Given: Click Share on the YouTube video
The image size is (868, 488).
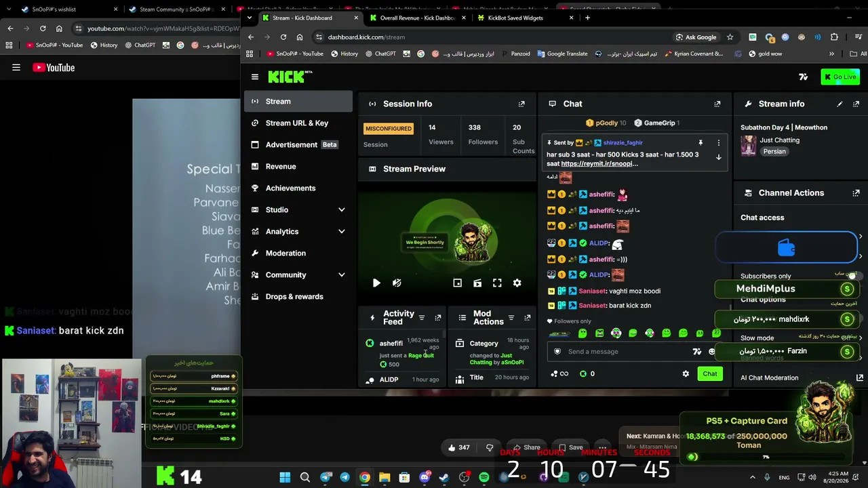Looking at the screenshot, I should 526,447.
